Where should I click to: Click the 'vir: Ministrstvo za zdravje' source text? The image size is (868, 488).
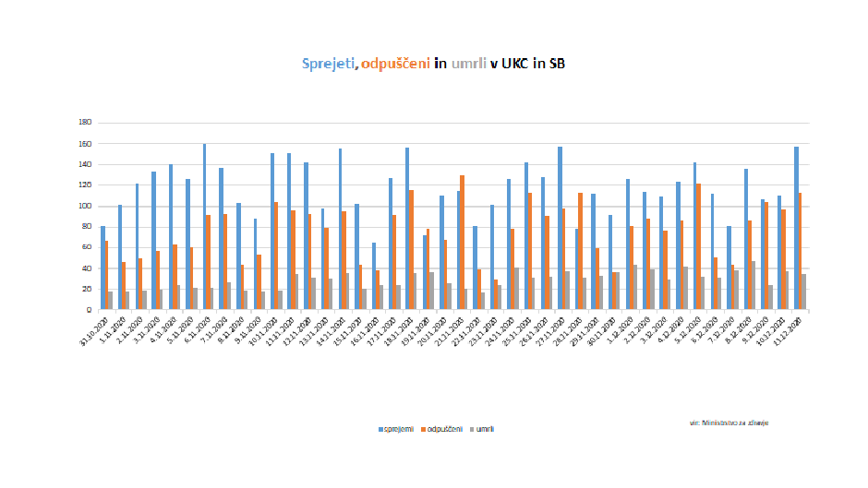pyautogui.click(x=729, y=422)
